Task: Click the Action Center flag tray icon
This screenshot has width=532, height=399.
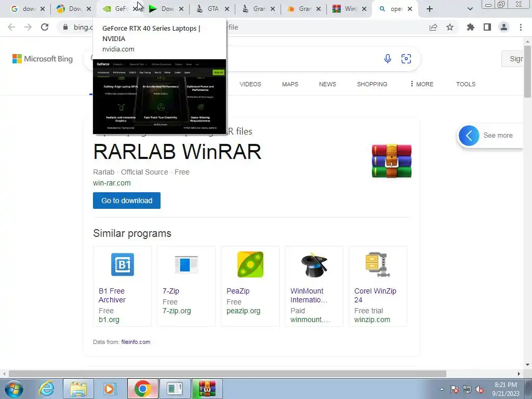Action: coord(454,390)
